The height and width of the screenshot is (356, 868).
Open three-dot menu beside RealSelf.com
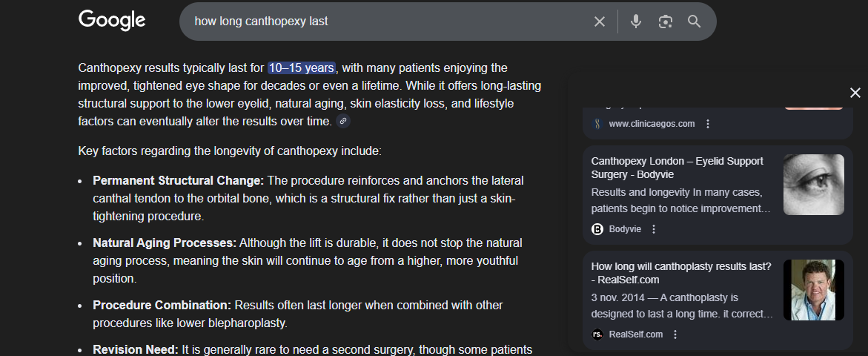(x=675, y=334)
